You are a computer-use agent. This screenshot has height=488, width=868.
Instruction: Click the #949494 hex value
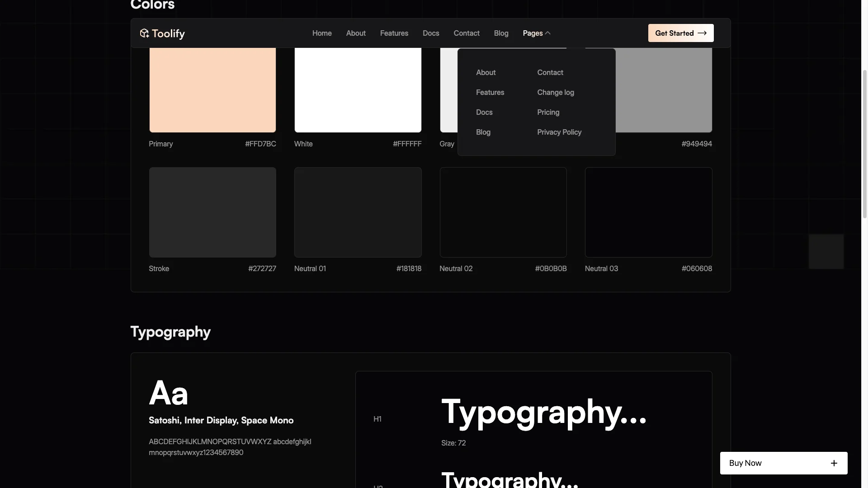697,144
